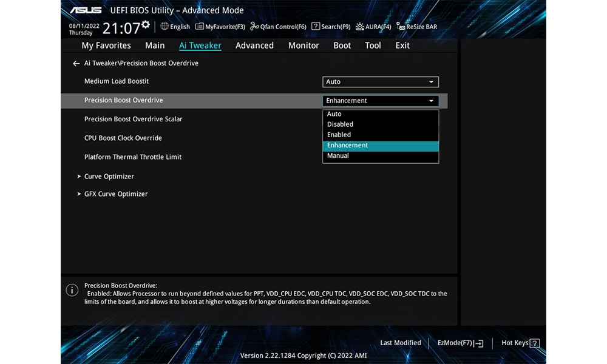Image resolution: width=607 pixels, height=364 pixels.
Task: Click Last Modified in the footer
Action: 400,343
